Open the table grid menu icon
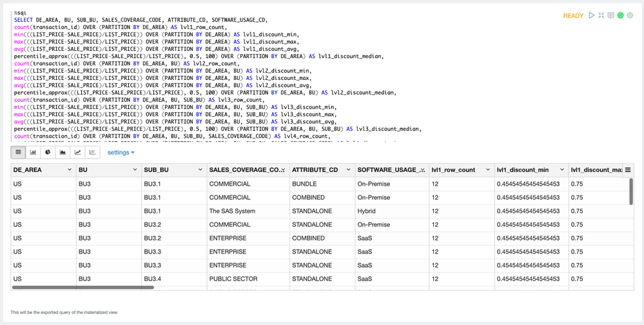 (628, 170)
